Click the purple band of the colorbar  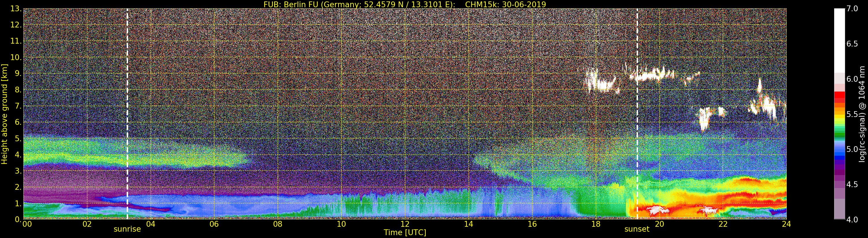coord(839,172)
